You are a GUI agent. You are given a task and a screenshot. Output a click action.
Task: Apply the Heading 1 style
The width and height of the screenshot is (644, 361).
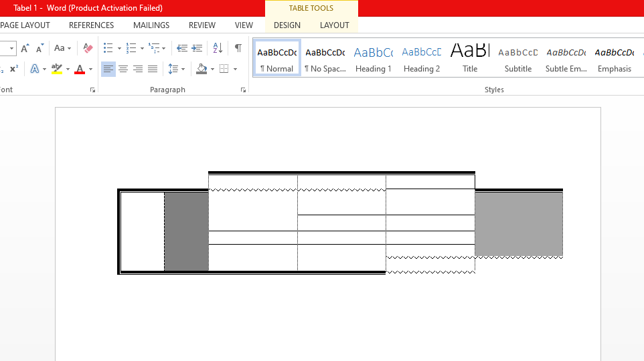[374, 58]
